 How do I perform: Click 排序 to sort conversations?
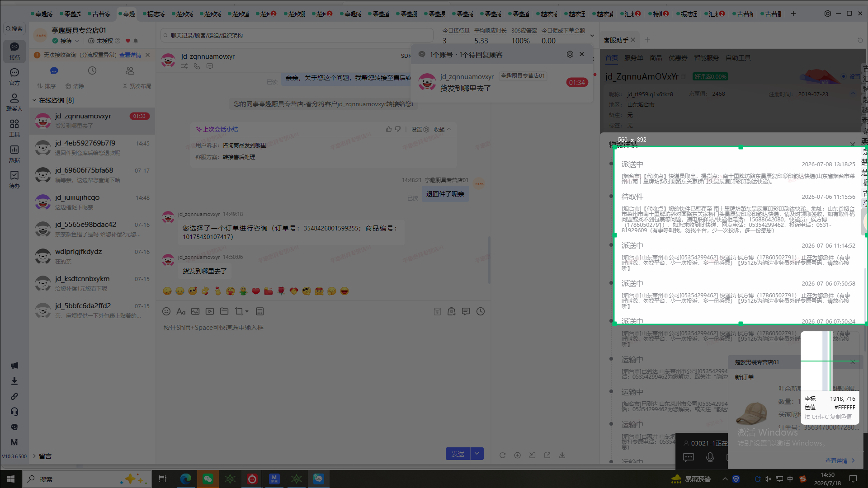coord(47,86)
